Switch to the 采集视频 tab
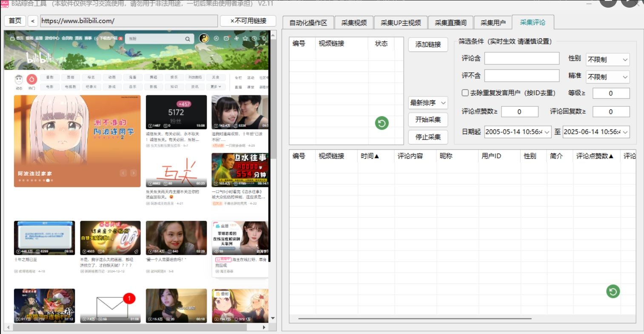The width and height of the screenshot is (644, 334). point(354,23)
